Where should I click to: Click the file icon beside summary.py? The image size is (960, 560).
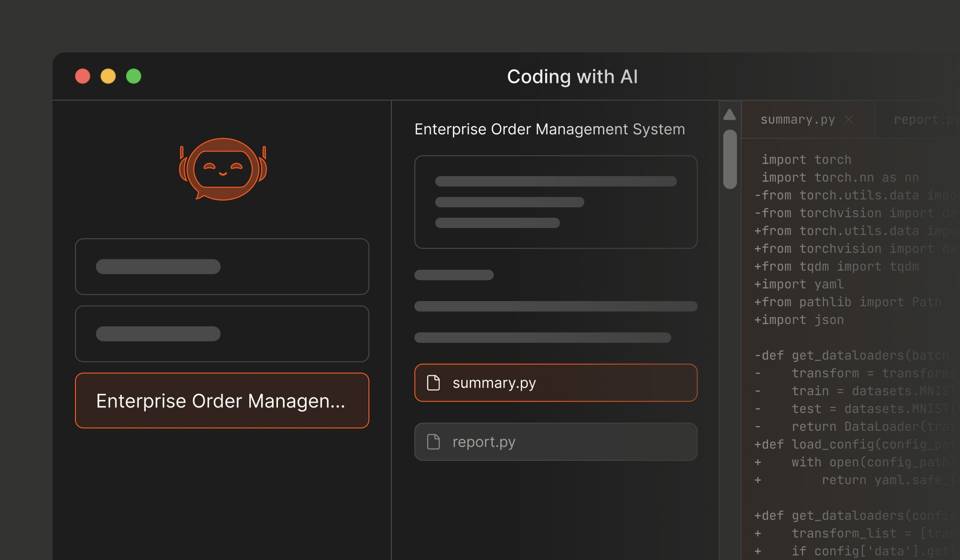click(433, 383)
